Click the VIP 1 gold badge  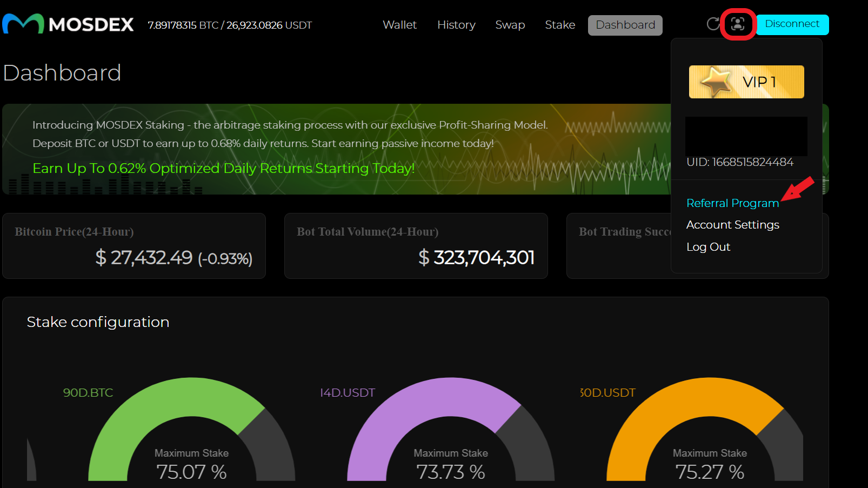coord(746,82)
